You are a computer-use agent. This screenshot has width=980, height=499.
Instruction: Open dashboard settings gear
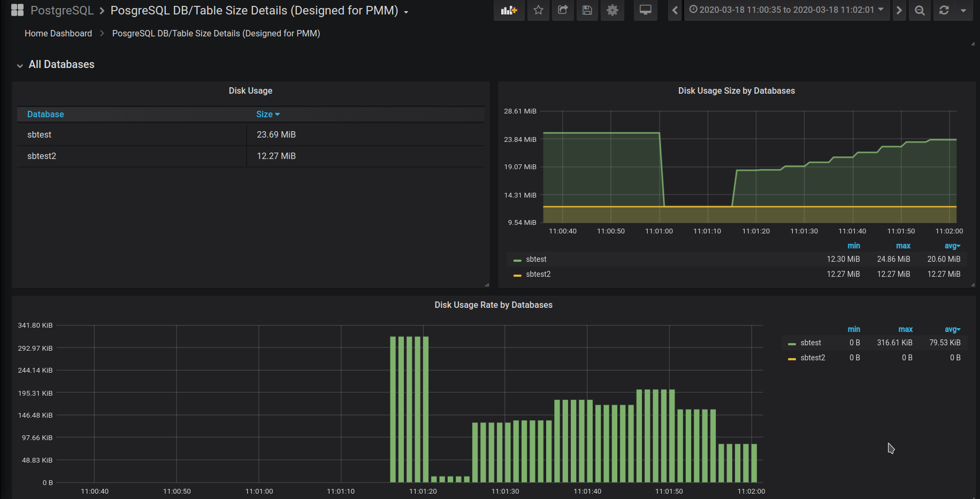(612, 10)
